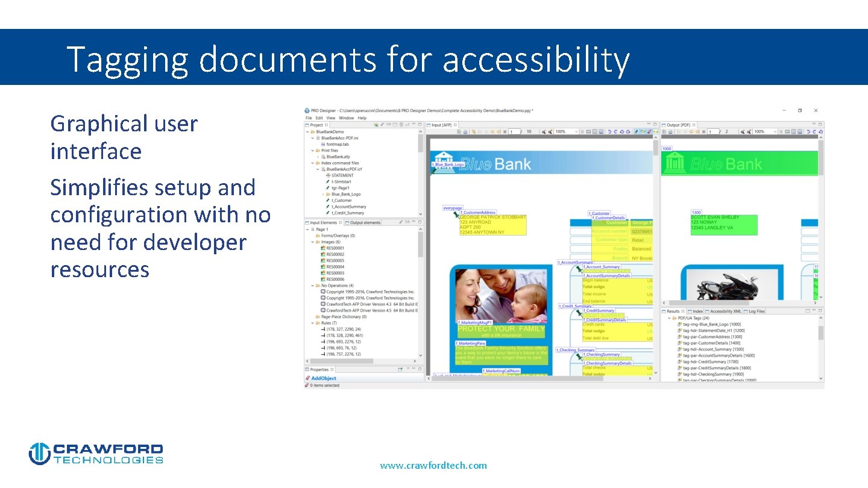Collapse the BlueBankDemo project folder
This screenshot has height=488, width=868.
tap(307, 131)
